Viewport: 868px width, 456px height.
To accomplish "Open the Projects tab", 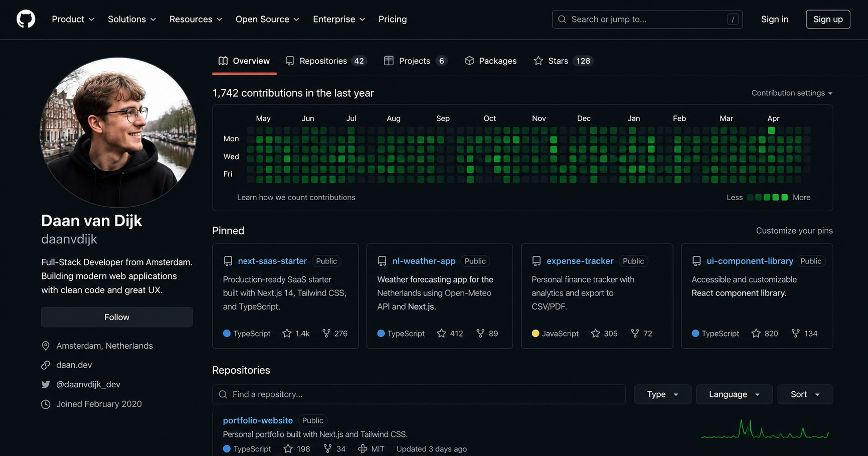I will [x=415, y=61].
